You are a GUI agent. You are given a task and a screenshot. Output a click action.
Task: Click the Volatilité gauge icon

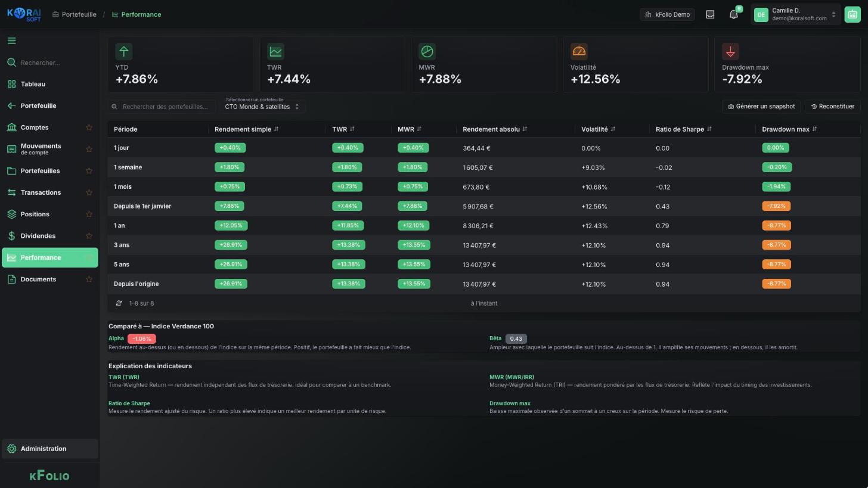coord(579,51)
